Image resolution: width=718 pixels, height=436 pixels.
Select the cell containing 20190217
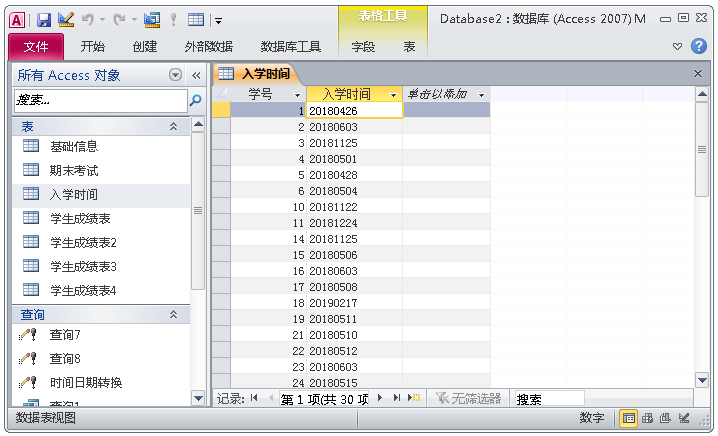pyautogui.click(x=354, y=303)
